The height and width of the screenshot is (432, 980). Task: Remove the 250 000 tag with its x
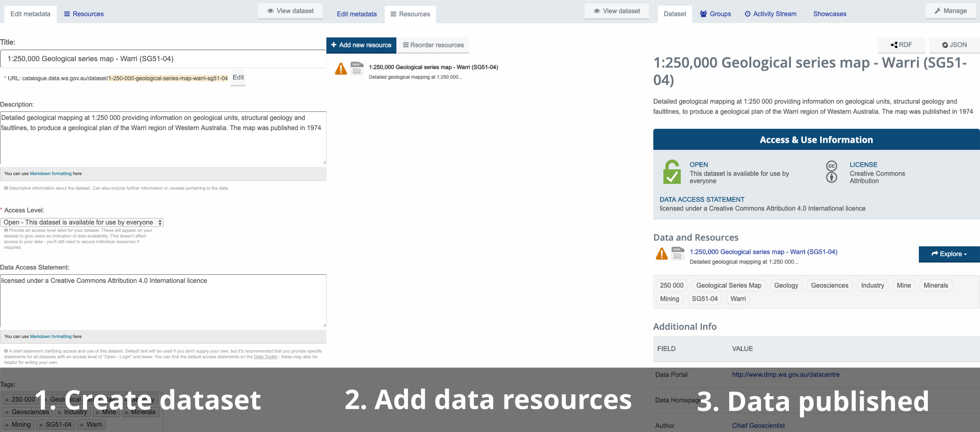click(x=7, y=400)
